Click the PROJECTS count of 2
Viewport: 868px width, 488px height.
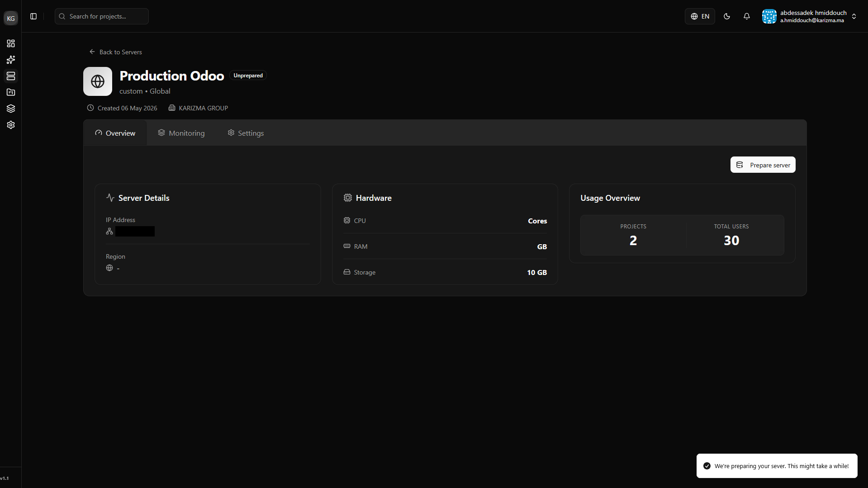633,241
